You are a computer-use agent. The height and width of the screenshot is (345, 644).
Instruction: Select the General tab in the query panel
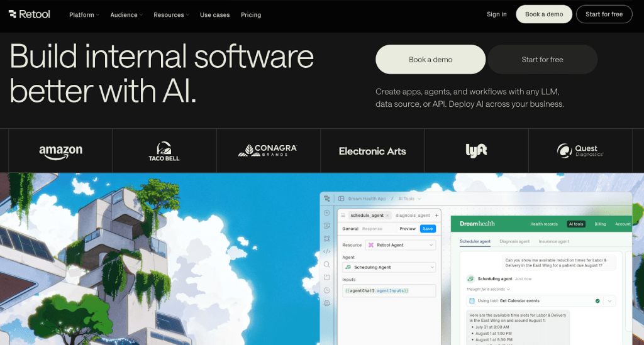tap(350, 229)
